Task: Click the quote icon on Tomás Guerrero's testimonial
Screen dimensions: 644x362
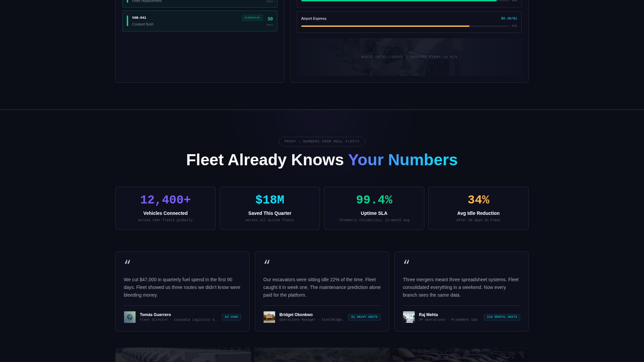Action: click(128, 262)
